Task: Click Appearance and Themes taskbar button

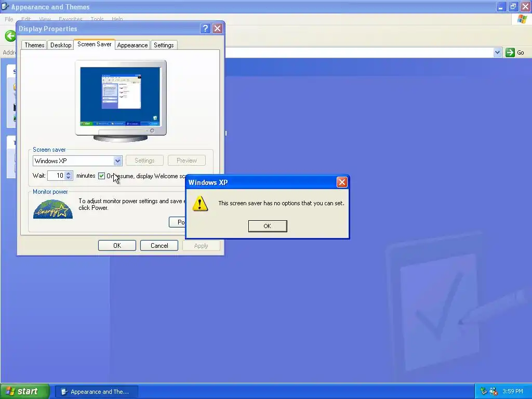Action: [x=96, y=392]
